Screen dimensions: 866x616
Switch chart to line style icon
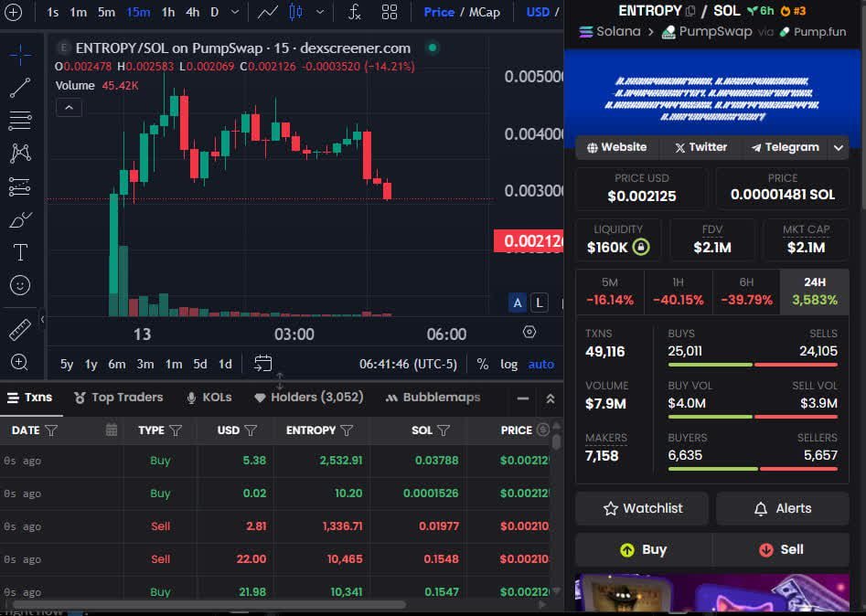click(x=268, y=12)
